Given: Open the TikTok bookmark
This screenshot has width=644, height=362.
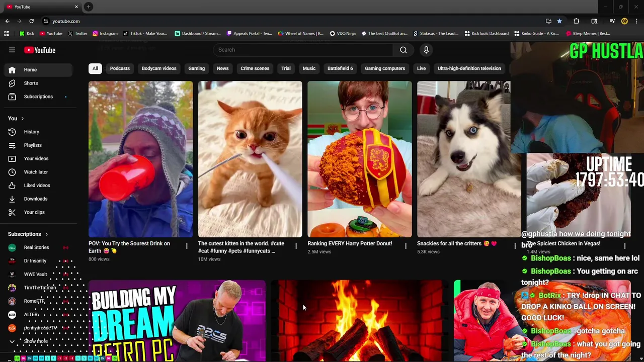Looking at the screenshot, I should 145,34.
